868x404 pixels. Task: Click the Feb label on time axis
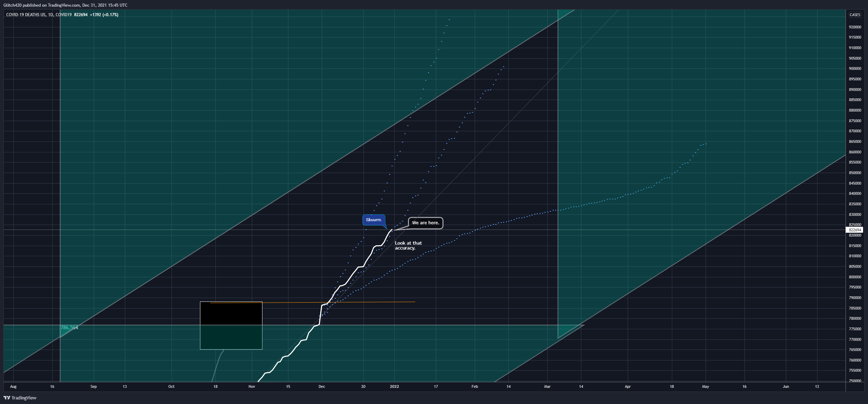pyautogui.click(x=475, y=386)
